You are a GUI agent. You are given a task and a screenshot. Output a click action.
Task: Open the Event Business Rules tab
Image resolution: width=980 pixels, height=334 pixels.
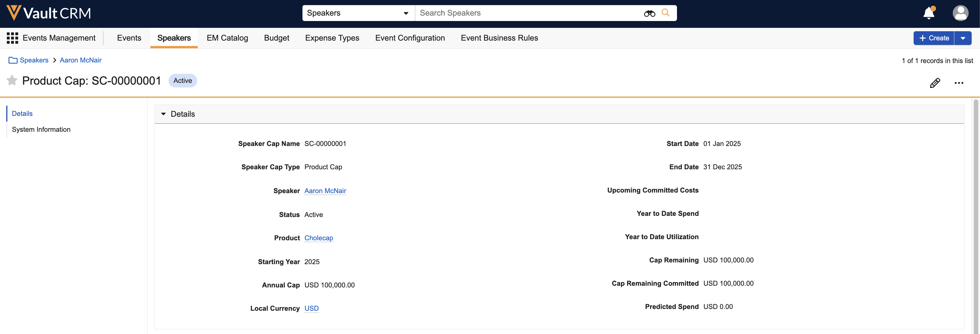pyautogui.click(x=499, y=38)
